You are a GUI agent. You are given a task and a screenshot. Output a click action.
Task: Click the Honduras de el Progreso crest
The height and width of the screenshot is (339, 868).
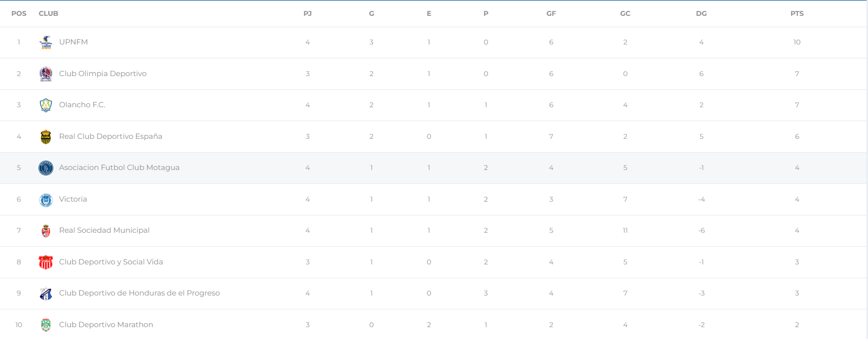click(46, 294)
